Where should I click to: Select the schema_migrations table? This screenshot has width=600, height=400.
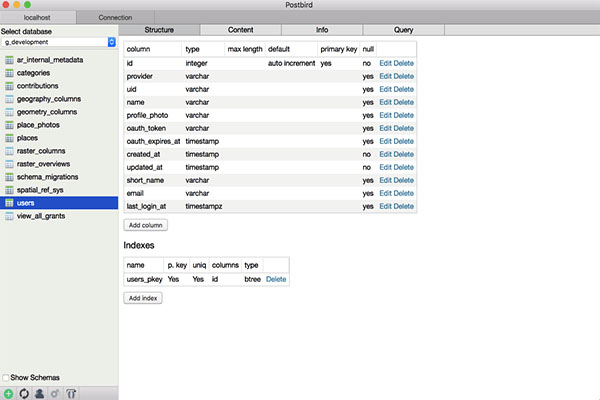click(x=44, y=177)
